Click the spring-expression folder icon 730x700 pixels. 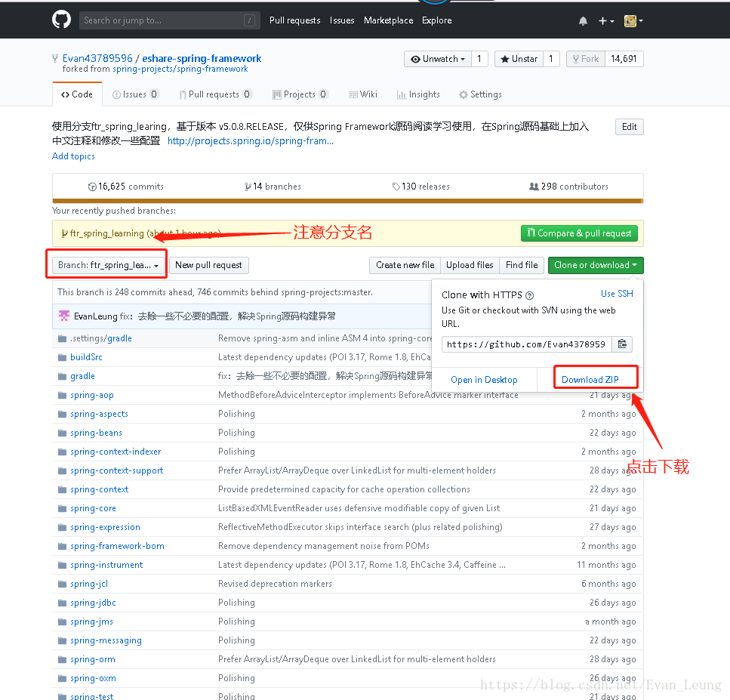[x=62, y=527]
